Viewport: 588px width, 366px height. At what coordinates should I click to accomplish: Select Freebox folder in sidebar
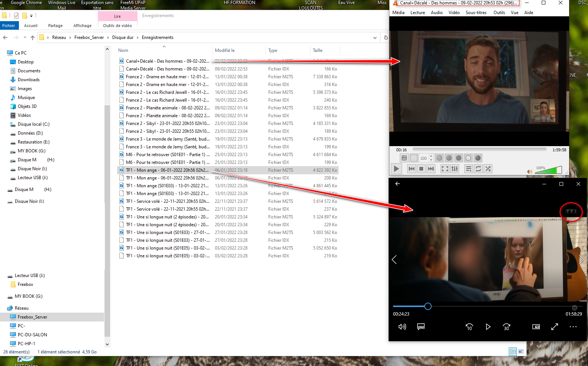[x=25, y=284]
